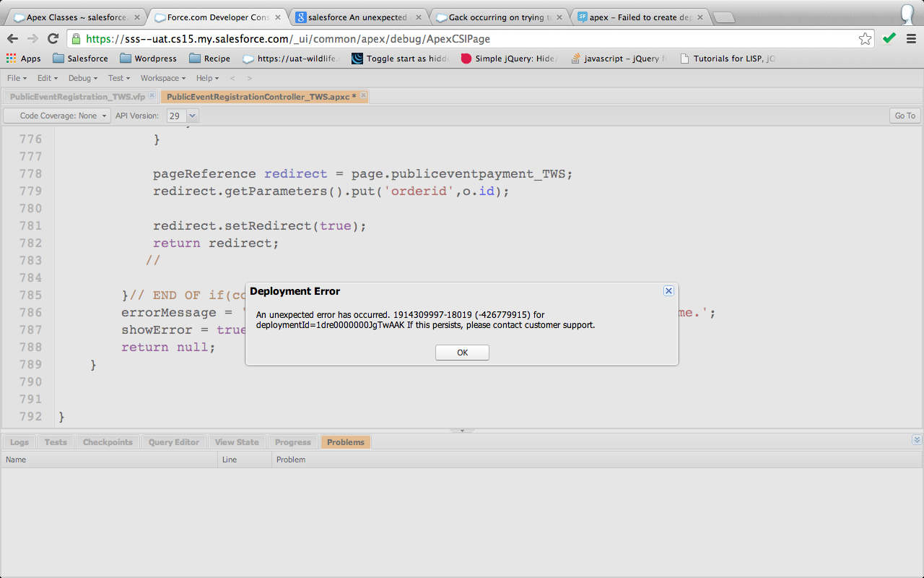Open the Tests panel tab
The height and width of the screenshot is (578, 924).
pos(56,442)
